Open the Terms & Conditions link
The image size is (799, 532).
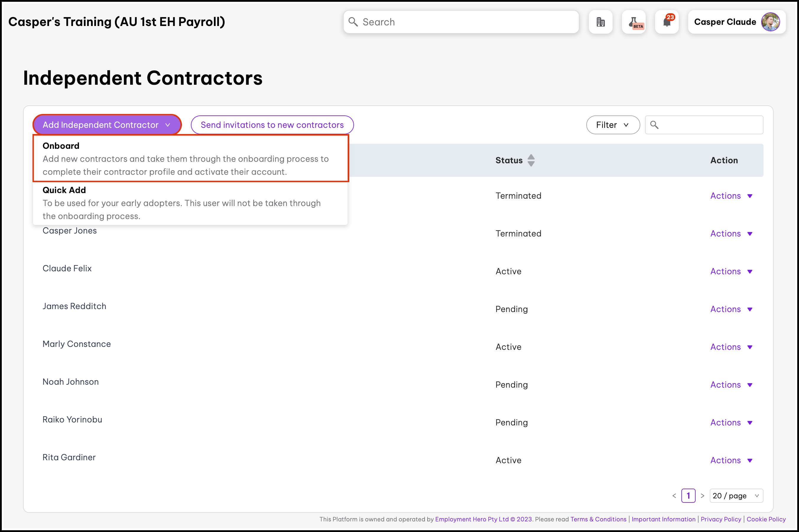tap(598, 519)
